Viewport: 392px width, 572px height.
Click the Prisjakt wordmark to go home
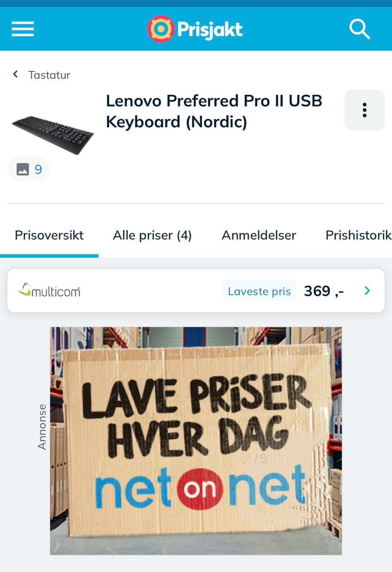(x=210, y=29)
